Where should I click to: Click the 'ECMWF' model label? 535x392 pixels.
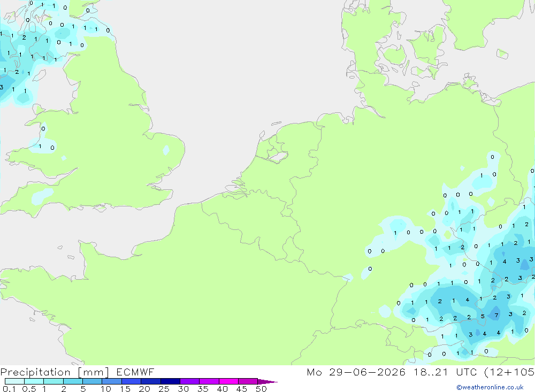click(x=135, y=372)
